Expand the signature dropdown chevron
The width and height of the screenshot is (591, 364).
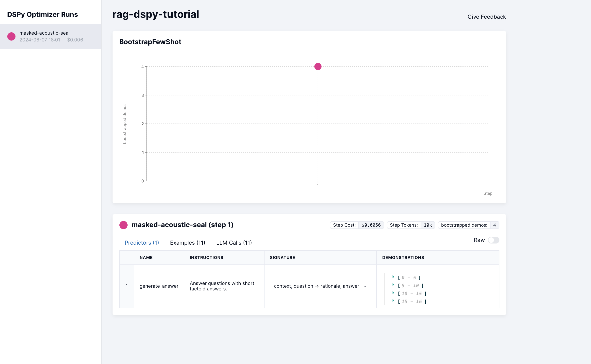pos(365,286)
